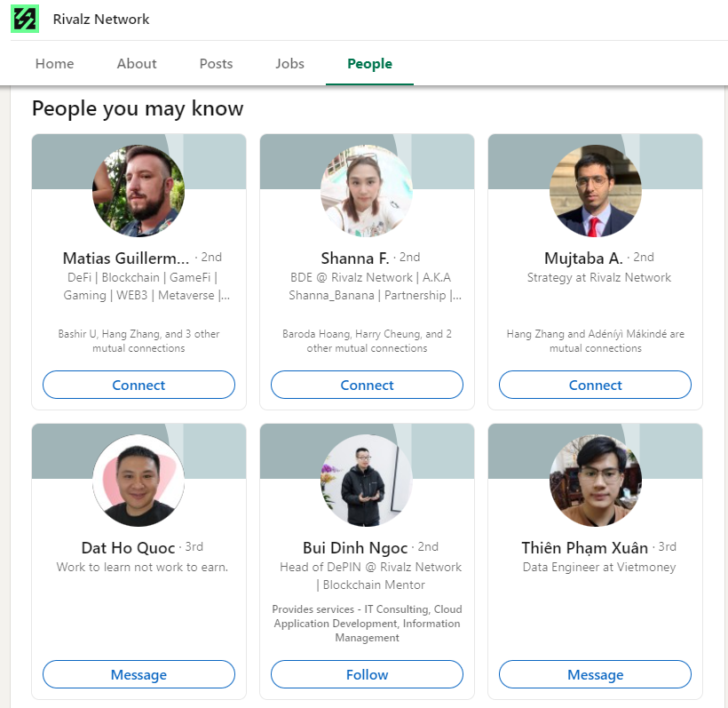Screen dimensions: 728x708
Task: Click Shanna F.'s profile picture
Action: 367,191
